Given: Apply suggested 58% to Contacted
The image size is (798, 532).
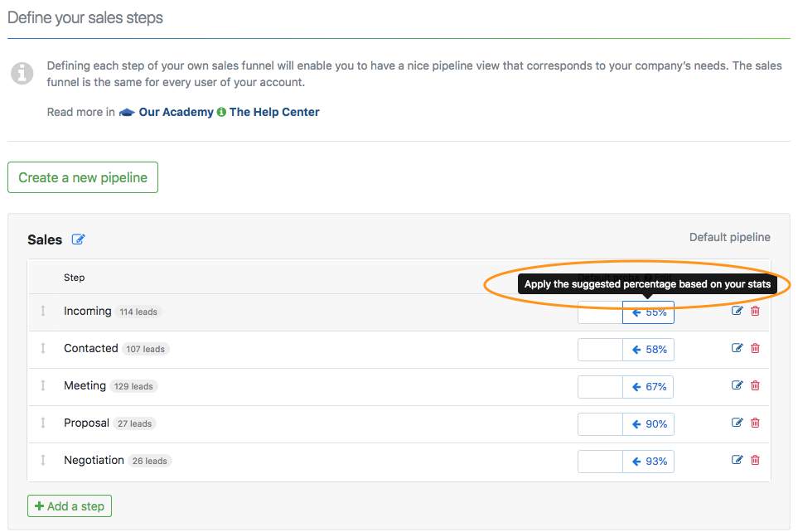Looking at the screenshot, I should pos(649,350).
